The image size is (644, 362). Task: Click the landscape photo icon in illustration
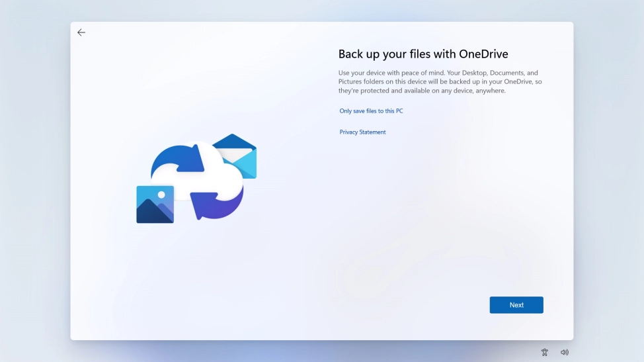coord(155,204)
